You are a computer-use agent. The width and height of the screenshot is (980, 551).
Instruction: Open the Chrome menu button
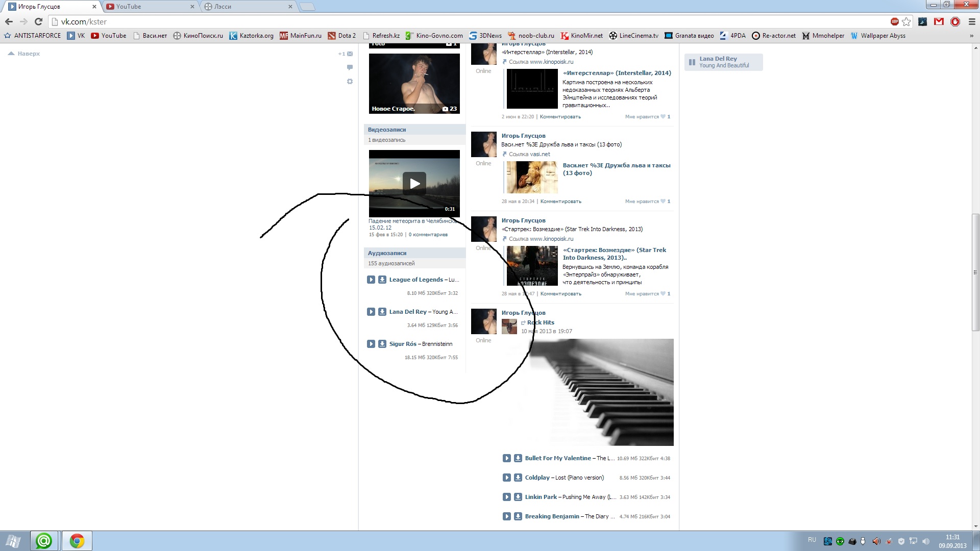pyautogui.click(x=972, y=21)
